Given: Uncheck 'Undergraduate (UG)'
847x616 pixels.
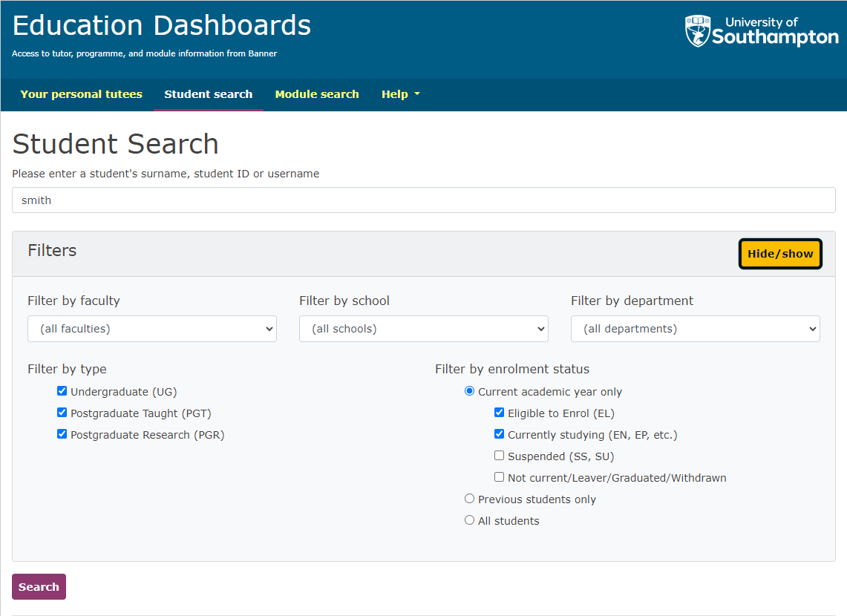Looking at the screenshot, I should pos(62,390).
